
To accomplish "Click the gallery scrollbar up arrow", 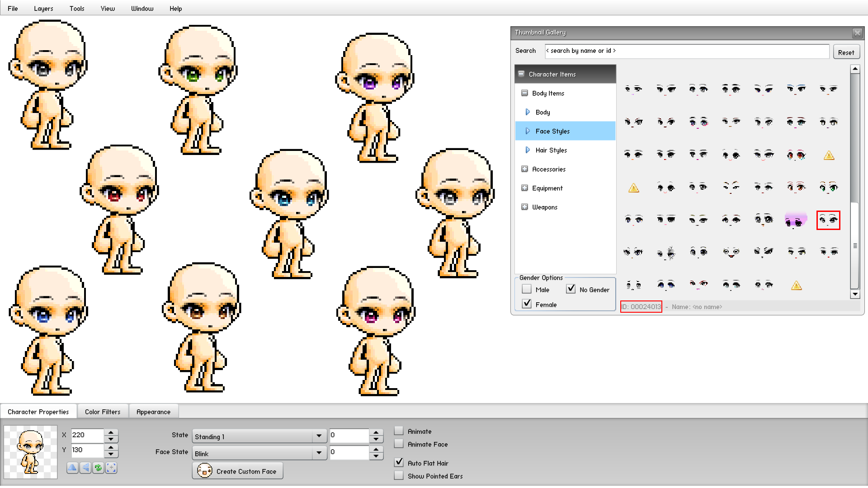I will (855, 69).
